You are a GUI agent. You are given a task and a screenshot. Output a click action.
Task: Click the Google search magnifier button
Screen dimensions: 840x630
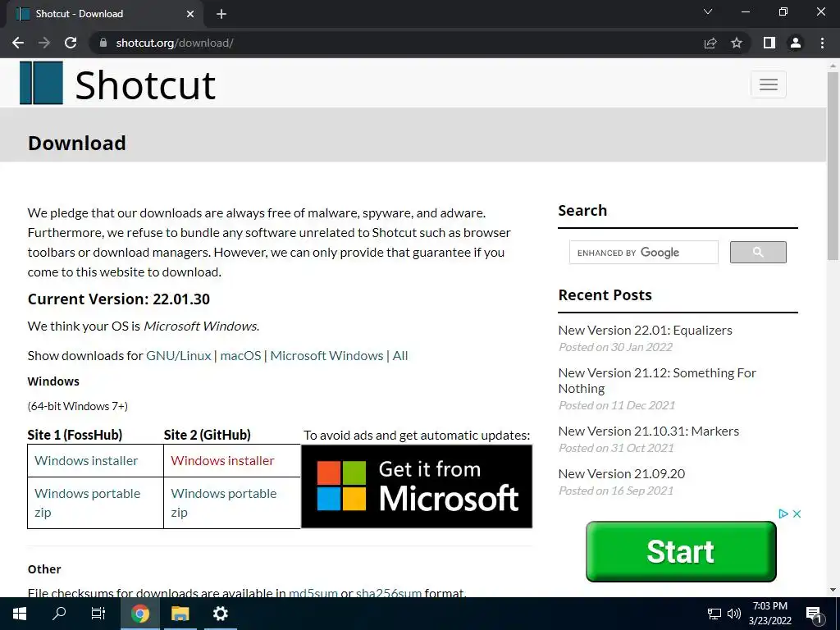click(758, 253)
